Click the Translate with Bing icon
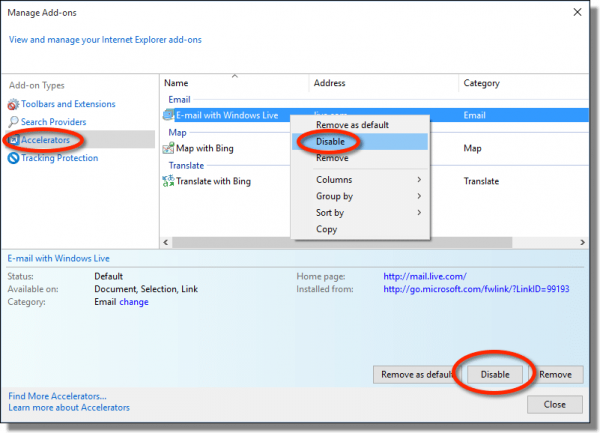 168,181
